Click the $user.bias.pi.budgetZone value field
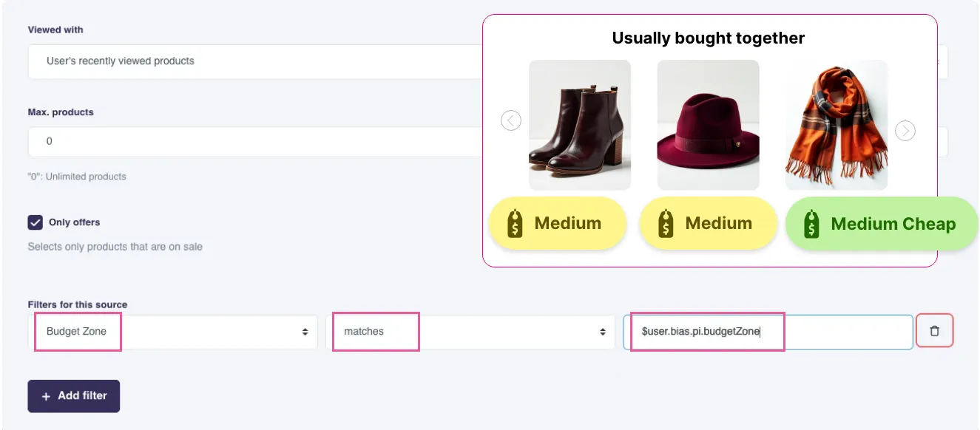Screen dimensions: 980x430 [768, 332]
